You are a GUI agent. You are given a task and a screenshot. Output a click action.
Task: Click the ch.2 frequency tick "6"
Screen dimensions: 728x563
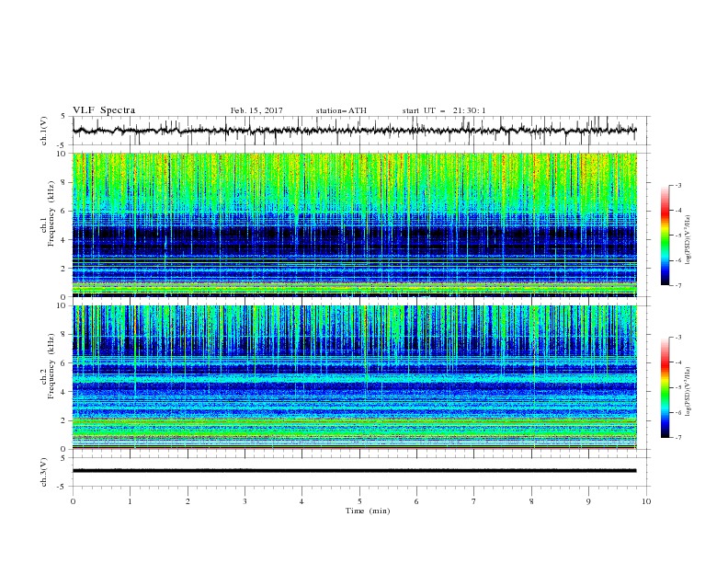[x=64, y=363]
